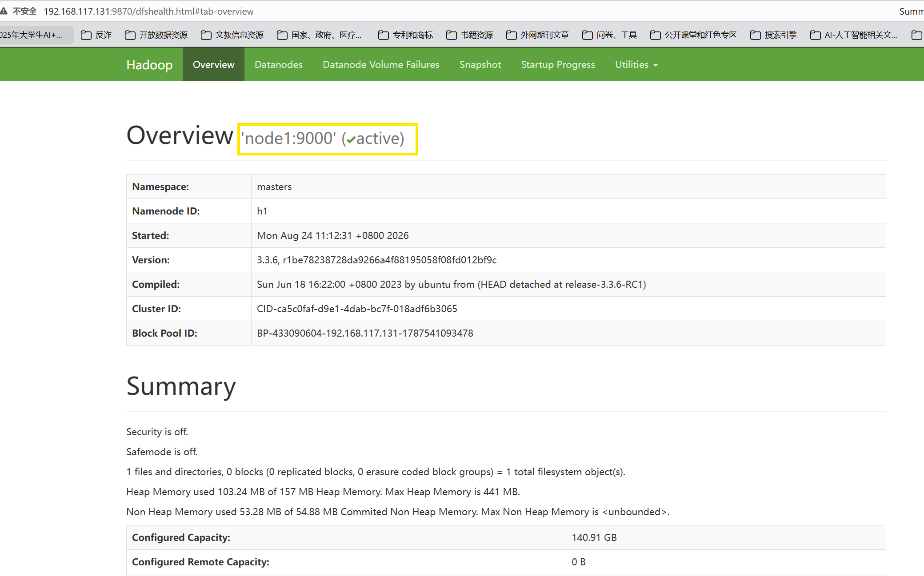Click the Started: row label
The image size is (924, 576).
pos(150,235)
